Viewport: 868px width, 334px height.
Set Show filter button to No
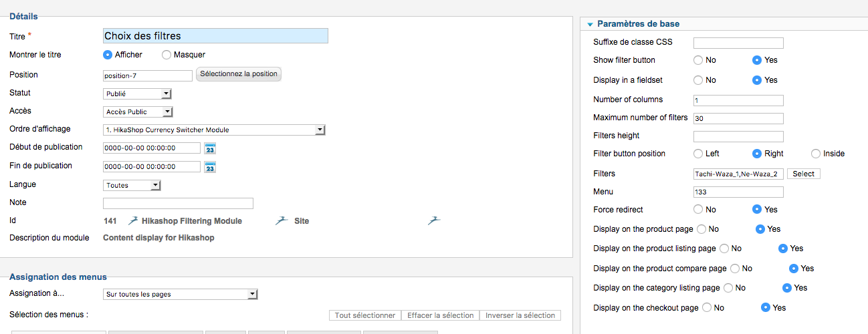coord(698,60)
